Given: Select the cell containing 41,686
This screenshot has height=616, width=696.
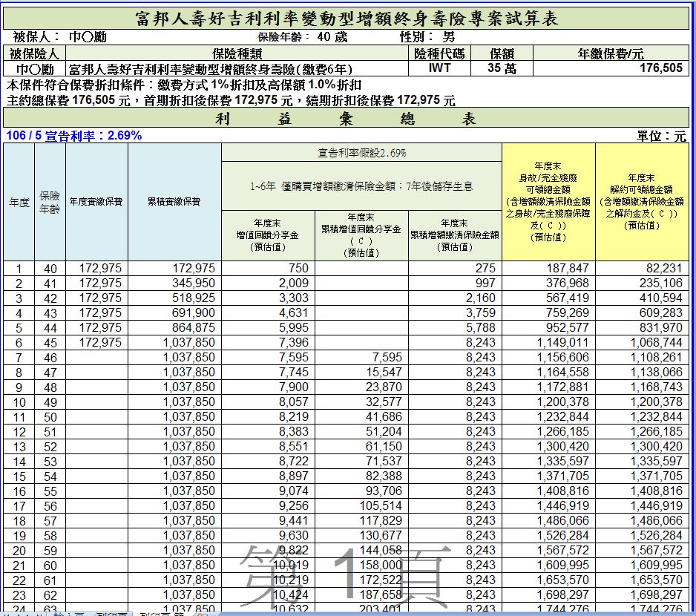Looking at the screenshot, I should (x=361, y=416).
